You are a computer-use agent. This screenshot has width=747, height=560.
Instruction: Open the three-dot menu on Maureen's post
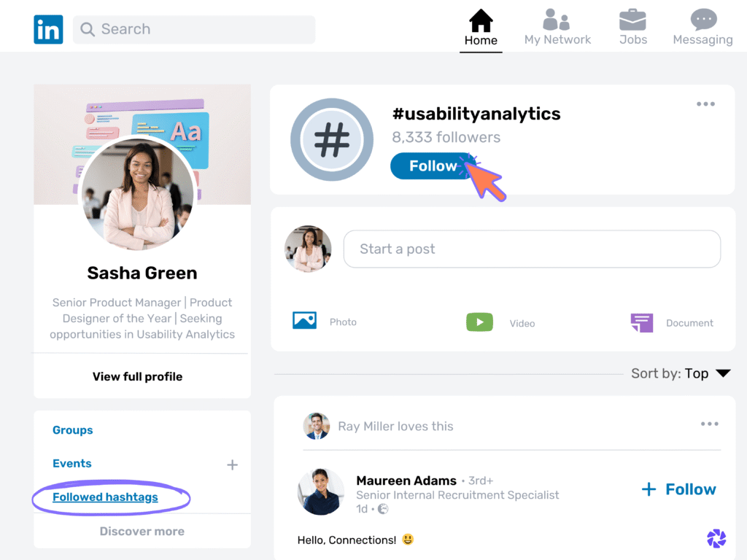(x=708, y=424)
